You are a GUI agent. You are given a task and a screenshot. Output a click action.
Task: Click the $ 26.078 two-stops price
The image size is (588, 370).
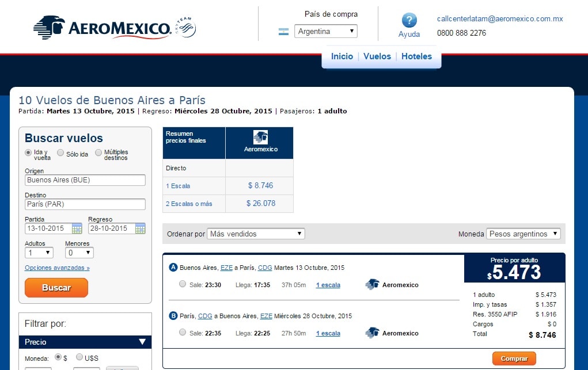[261, 204]
